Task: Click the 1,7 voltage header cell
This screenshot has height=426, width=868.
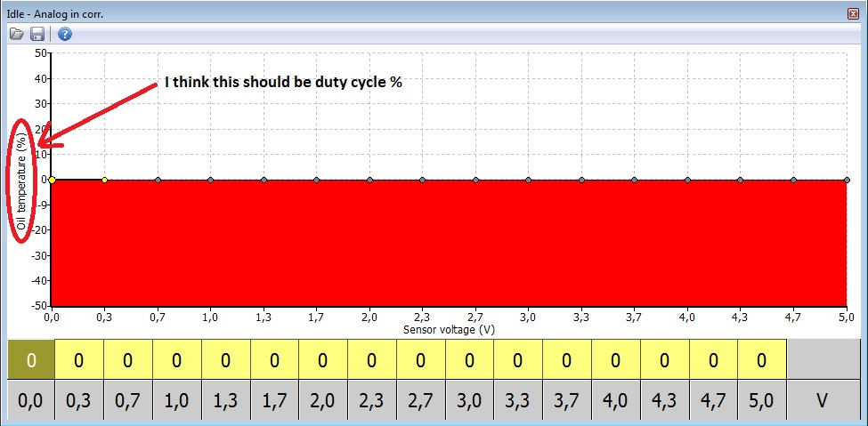Action: point(274,402)
